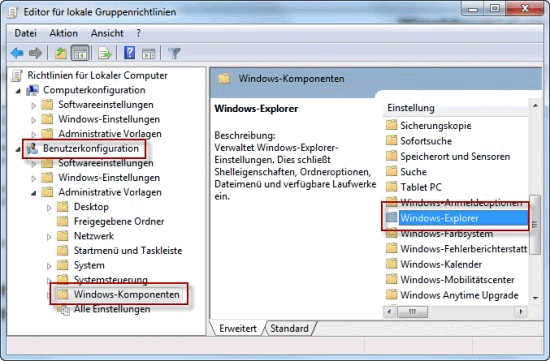Collapse Administrative Vorlagen under Benutzerkonfiguration
550x361 pixels.
coord(34,193)
